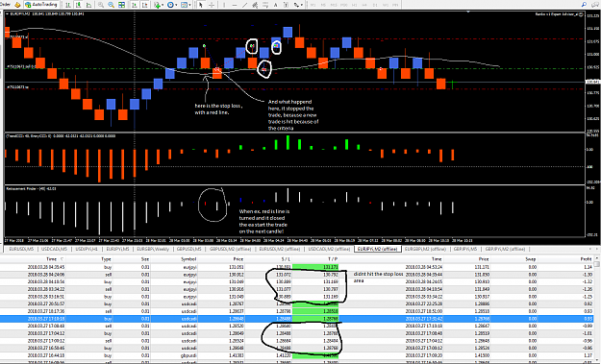Select the eurjpy buy row with T/P 131.171
The width and height of the screenshot is (601, 364).
click(297, 267)
